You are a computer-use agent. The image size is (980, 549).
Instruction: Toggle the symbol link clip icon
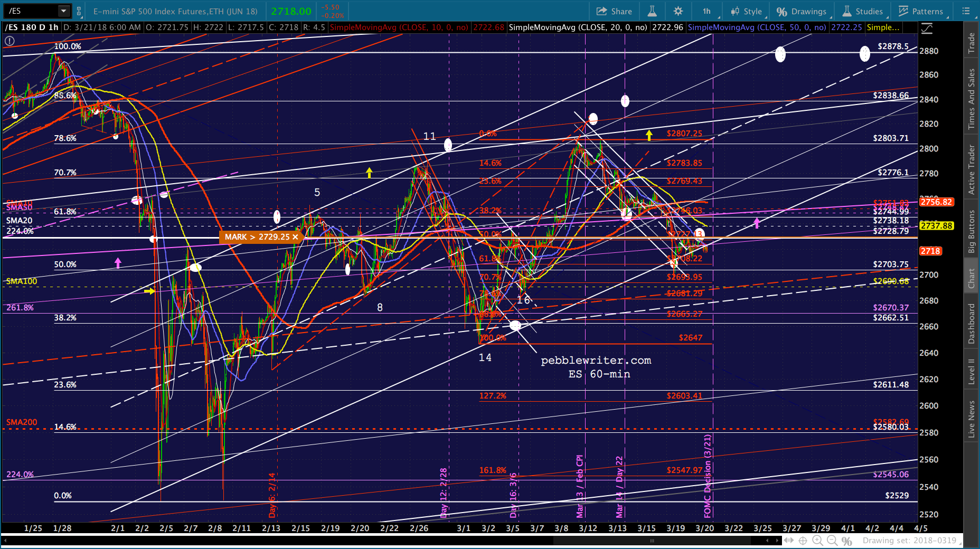click(x=79, y=11)
